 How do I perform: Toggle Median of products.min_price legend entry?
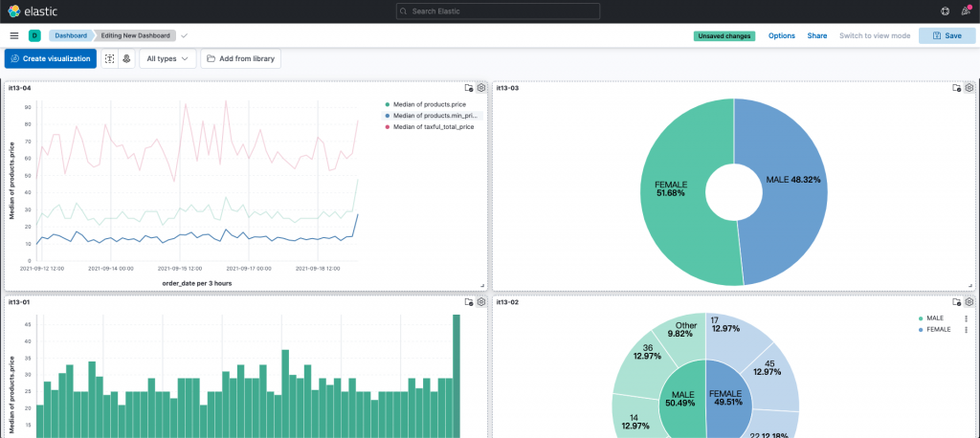[432, 116]
